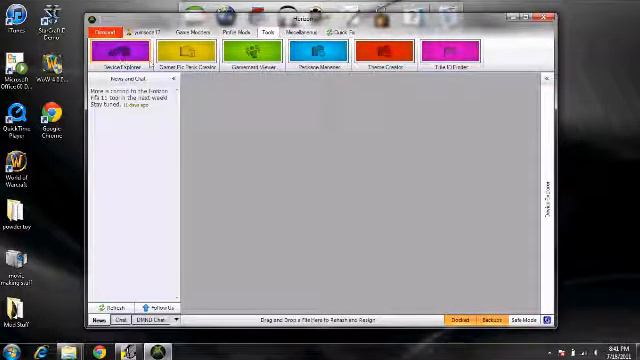
Task: Open the powder toy desktop folder
Action: point(16,215)
